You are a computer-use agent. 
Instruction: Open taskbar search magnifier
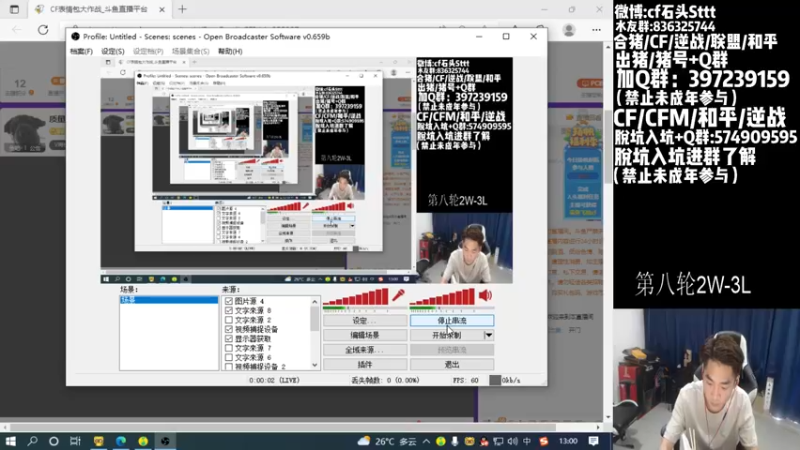pos(32,441)
